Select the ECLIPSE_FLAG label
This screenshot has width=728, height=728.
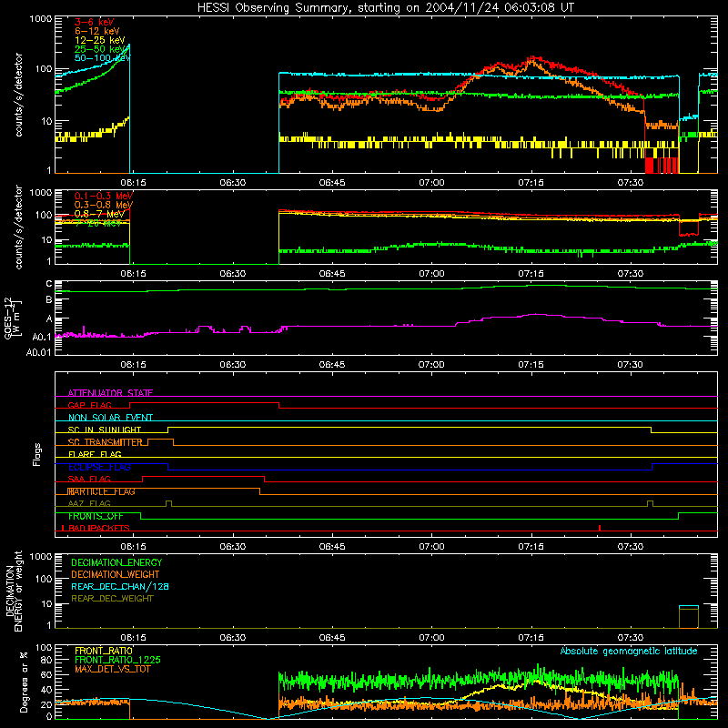99,467
